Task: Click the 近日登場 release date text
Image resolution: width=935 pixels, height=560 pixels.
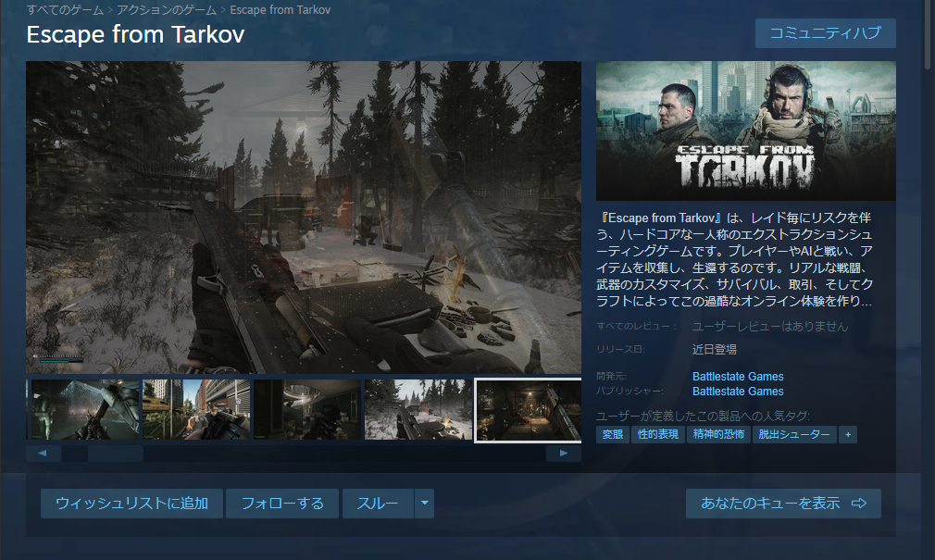Action: (715, 350)
